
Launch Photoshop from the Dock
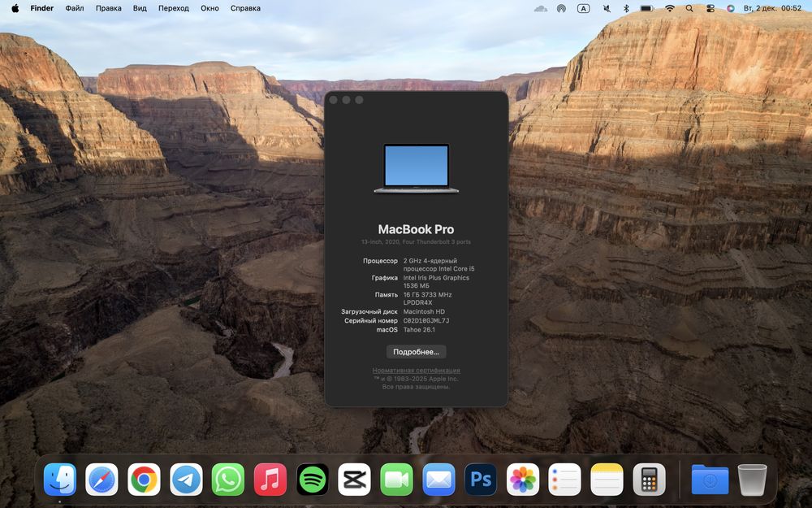coord(481,480)
